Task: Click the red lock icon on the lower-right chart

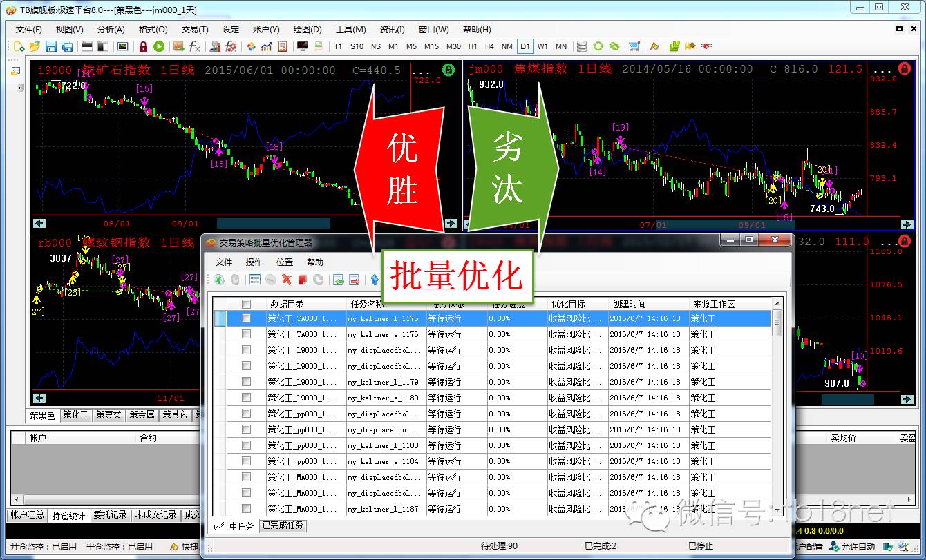Action: [904, 242]
